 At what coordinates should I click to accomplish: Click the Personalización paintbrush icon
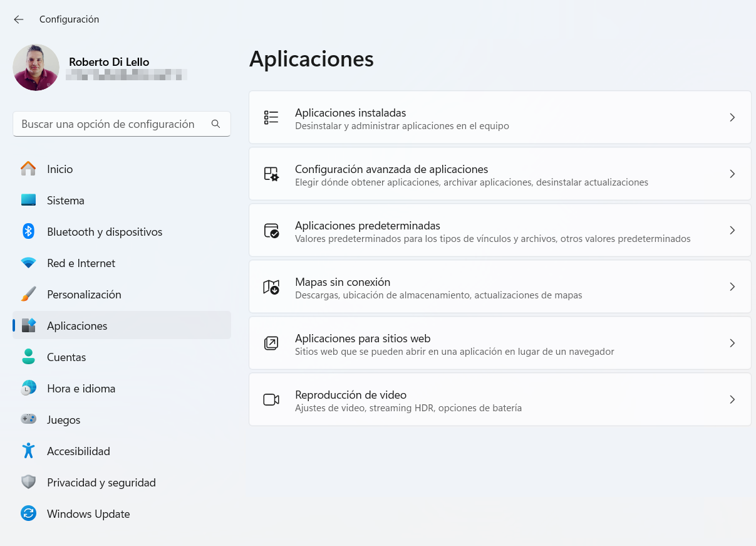pos(28,295)
